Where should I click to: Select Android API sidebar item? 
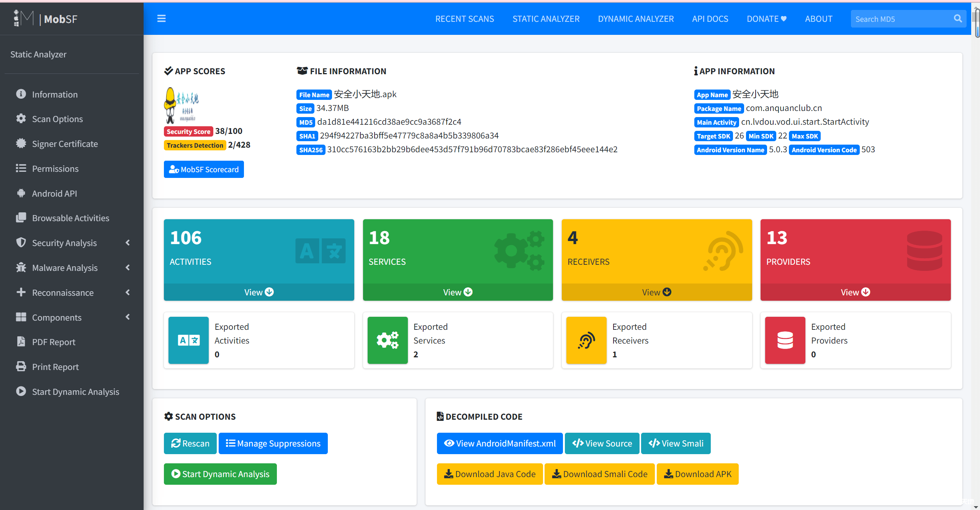pos(54,194)
